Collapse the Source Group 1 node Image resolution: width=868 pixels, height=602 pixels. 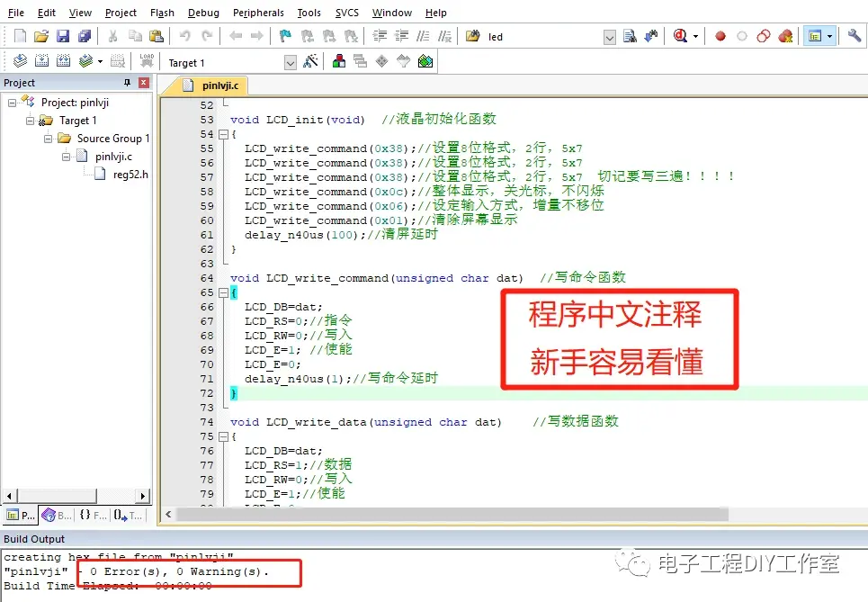pyautogui.click(x=49, y=139)
